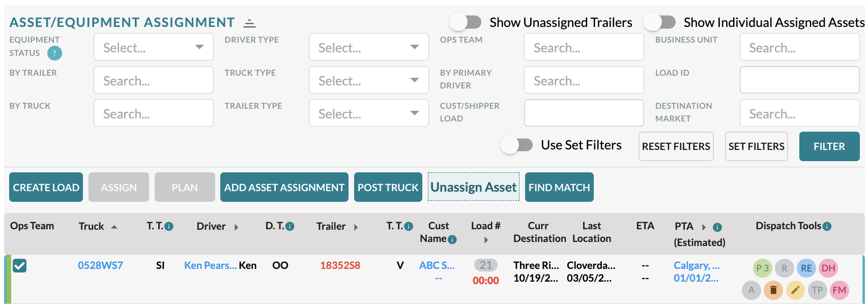Click the Set Filters button
This screenshot has width=868, height=304.
pos(757,146)
